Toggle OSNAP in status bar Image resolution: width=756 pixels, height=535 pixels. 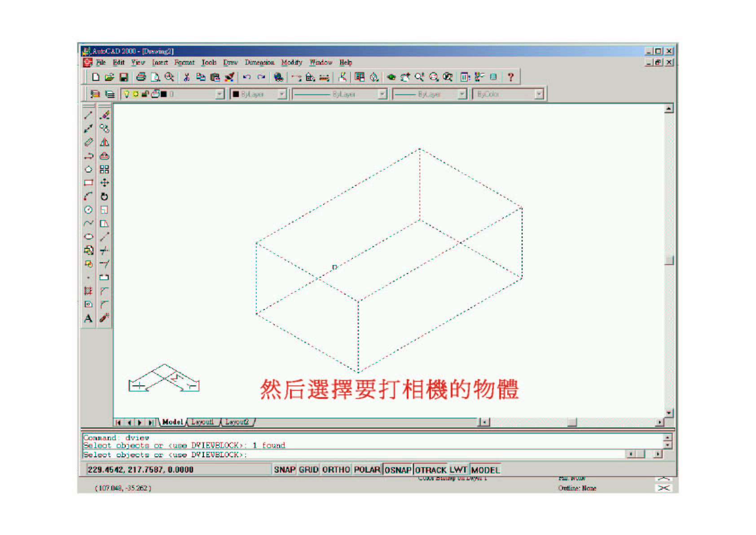[x=398, y=469]
